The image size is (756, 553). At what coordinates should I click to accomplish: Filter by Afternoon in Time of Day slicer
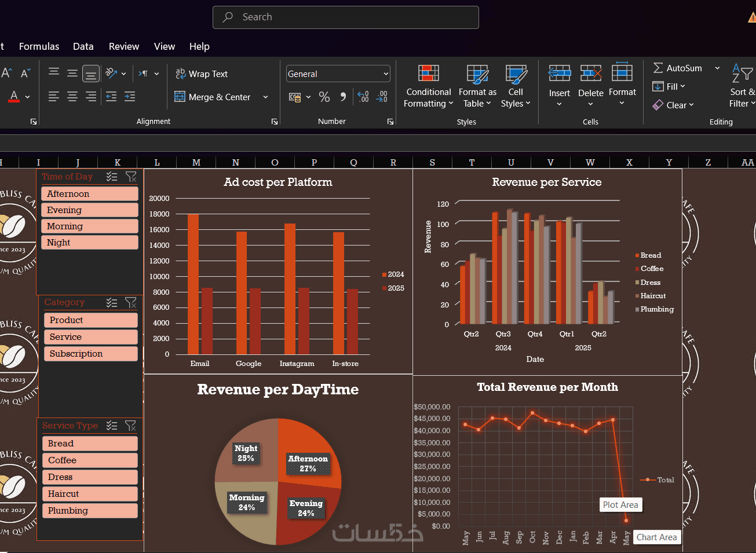click(90, 193)
